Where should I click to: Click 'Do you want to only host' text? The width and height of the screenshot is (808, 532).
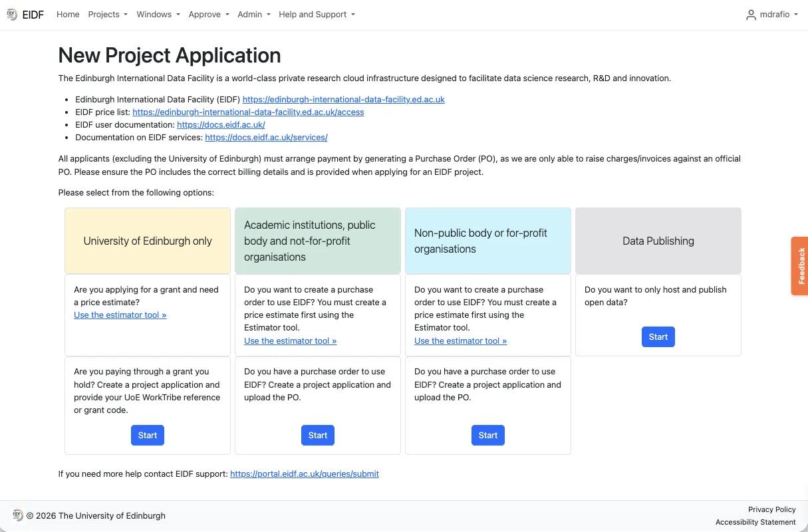point(656,296)
